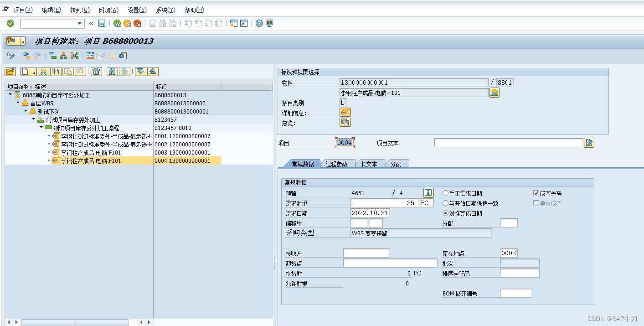644x326 pixels.
Task: Toggle the 成本关联 checkbox
Action: click(x=536, y=193)
